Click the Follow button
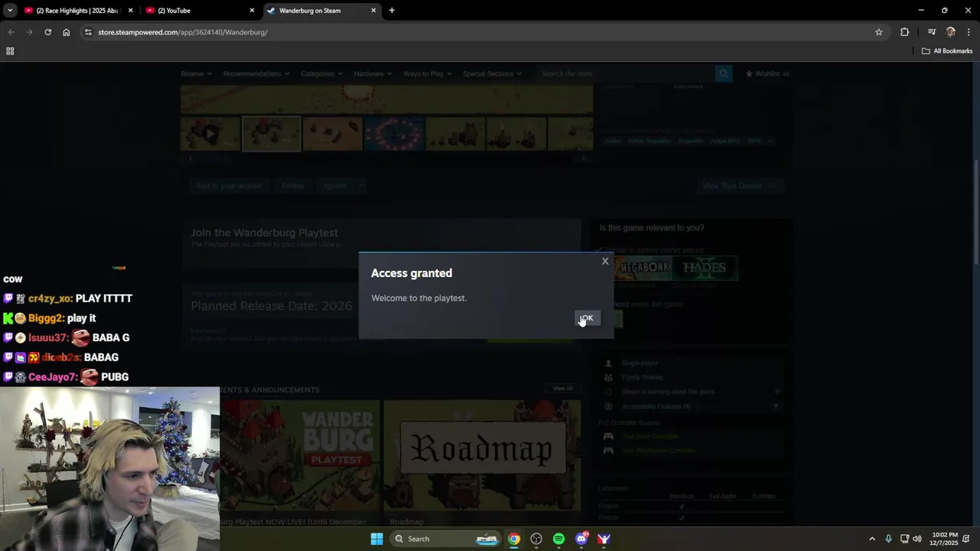The height and width of the screenshot is (551, 980). point(292,185)
